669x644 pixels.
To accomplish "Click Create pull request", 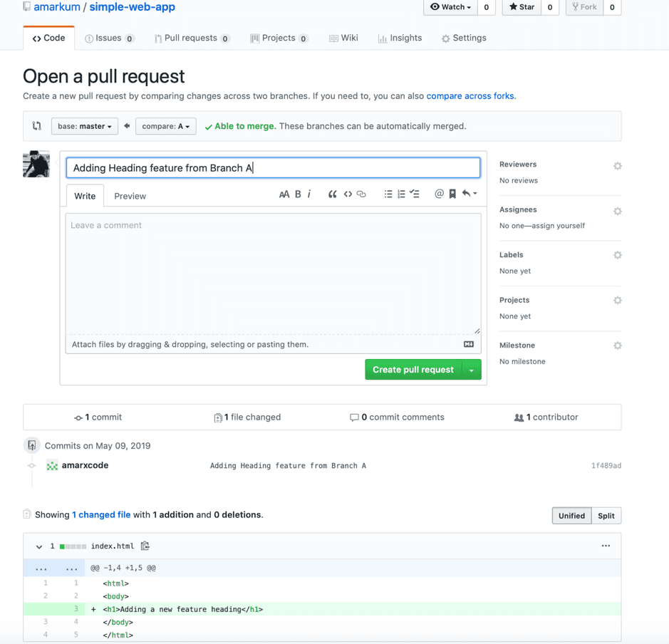I will click(415, 370).
